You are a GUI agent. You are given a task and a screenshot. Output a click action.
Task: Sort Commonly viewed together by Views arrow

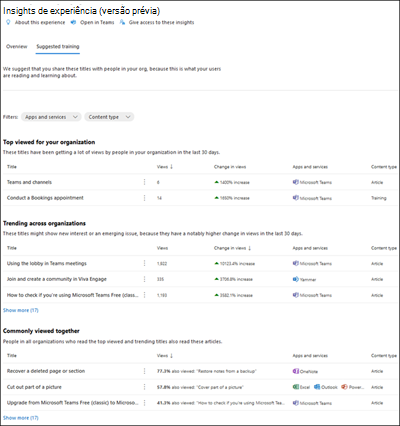pos(171,356)
